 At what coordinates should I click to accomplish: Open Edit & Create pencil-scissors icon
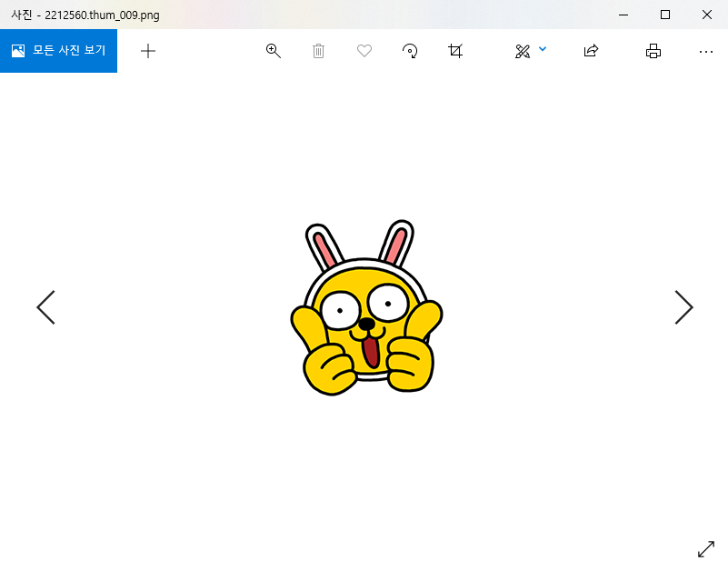[x=523, y=51]
